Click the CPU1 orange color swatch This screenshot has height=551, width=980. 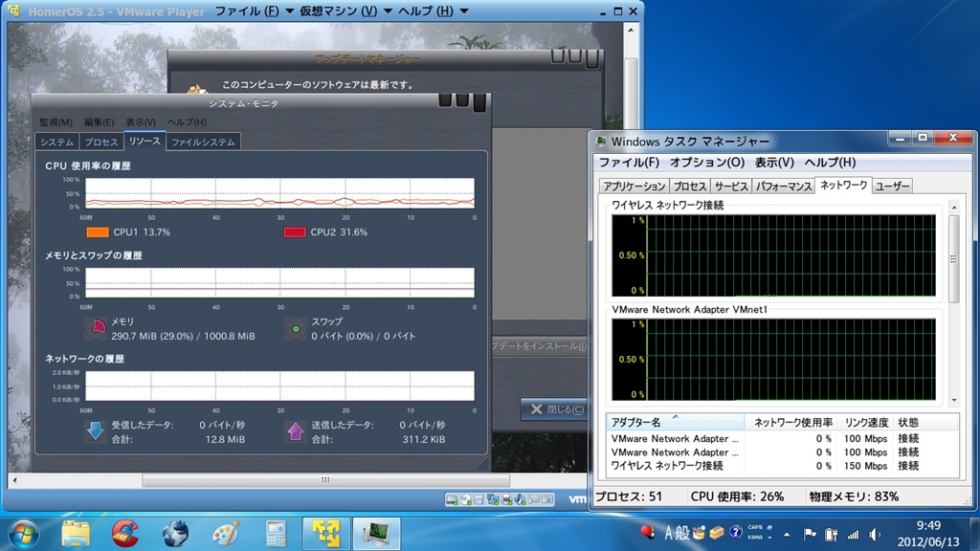pos(98,232)
